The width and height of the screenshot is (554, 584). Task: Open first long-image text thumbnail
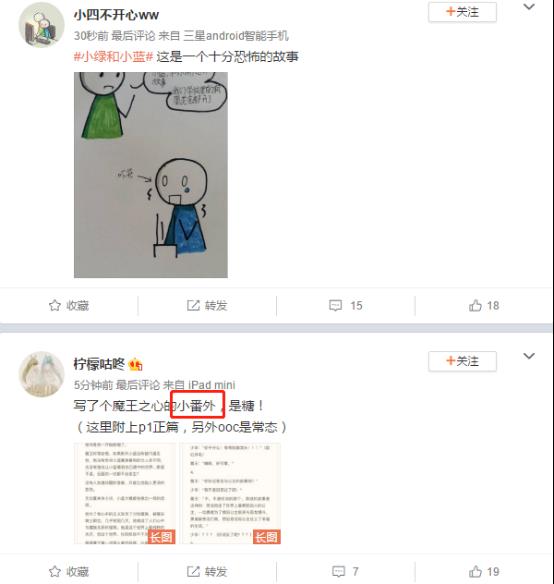pyautogui.click(x=124, y=493)
